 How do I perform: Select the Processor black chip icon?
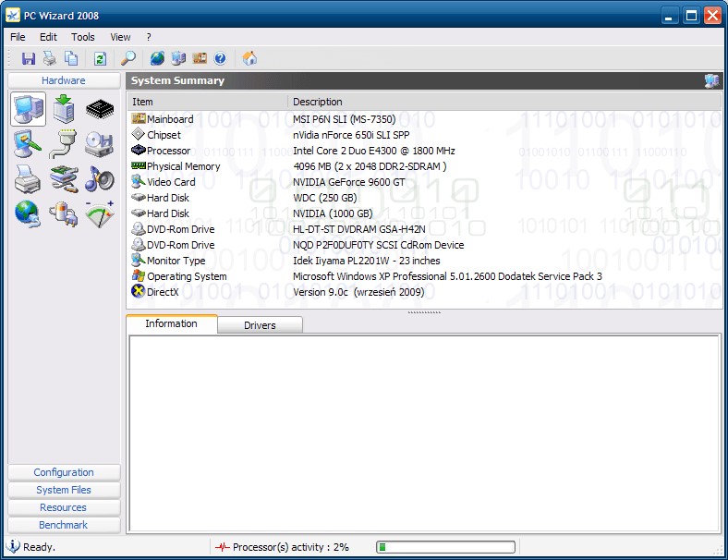click(x=100, y=109)
